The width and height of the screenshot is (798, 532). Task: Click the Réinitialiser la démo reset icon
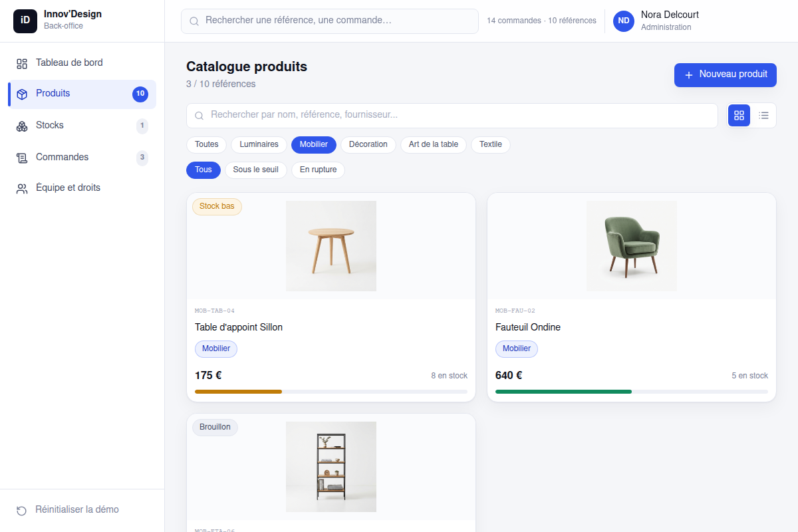[22, 510]
